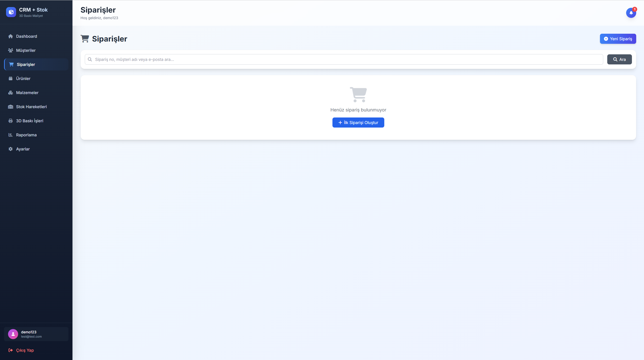Open Stok Hareketleri section
The width and height of the screenshot is (644, 360).
[31, 107]
